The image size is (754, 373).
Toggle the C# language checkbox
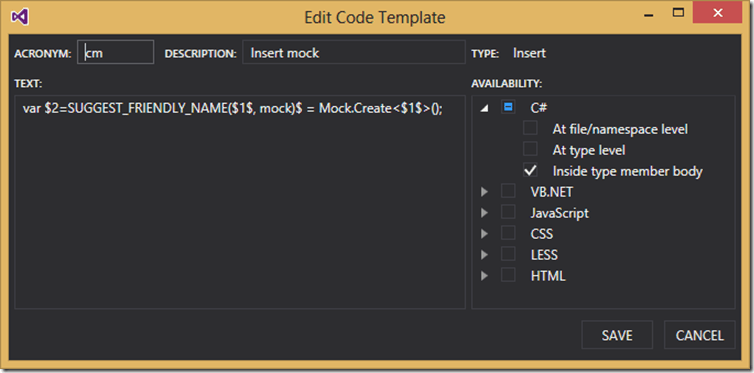(x=508, y=107)
